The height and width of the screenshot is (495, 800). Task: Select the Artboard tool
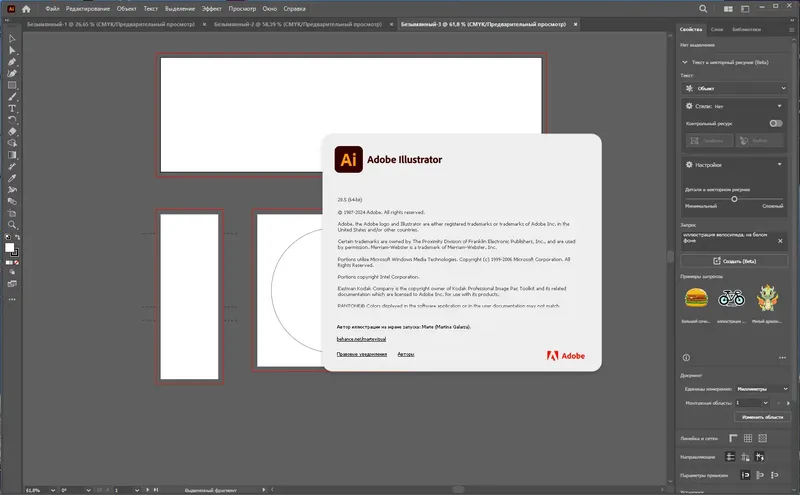pyautogui.click(x=12, y=213)
